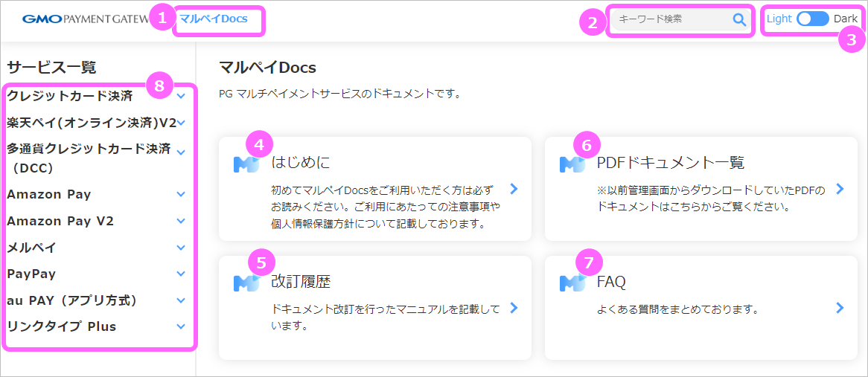Click the マルペイDocs page heading
This screenshot has width=868, height=377.
(267, 68)
